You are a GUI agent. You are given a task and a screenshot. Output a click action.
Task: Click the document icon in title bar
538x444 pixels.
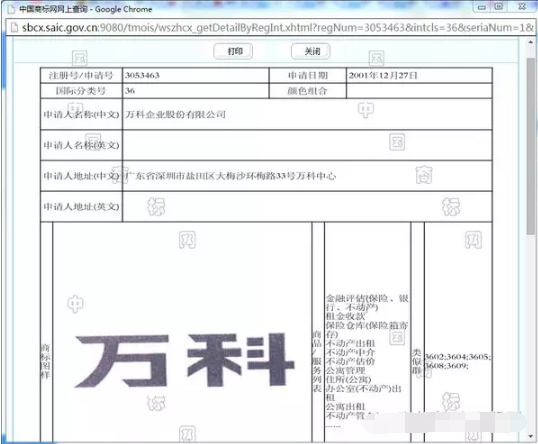[11, 9]
